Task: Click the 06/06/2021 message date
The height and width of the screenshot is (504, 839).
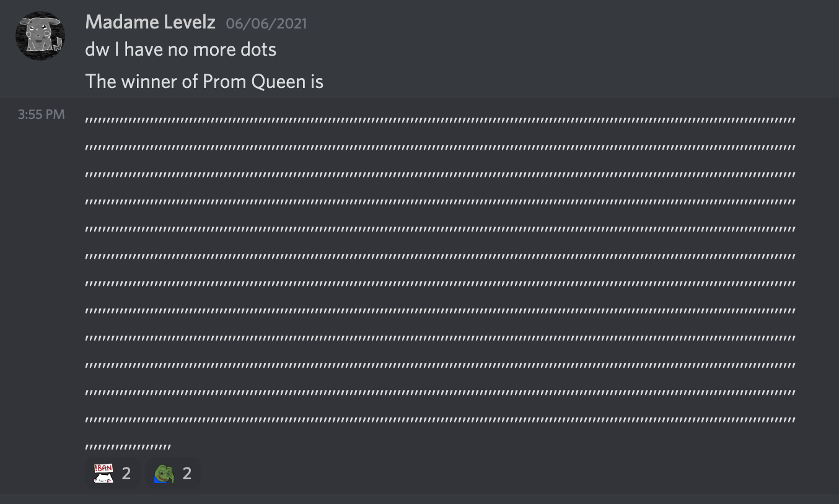Action: click(x=266, y=24)
